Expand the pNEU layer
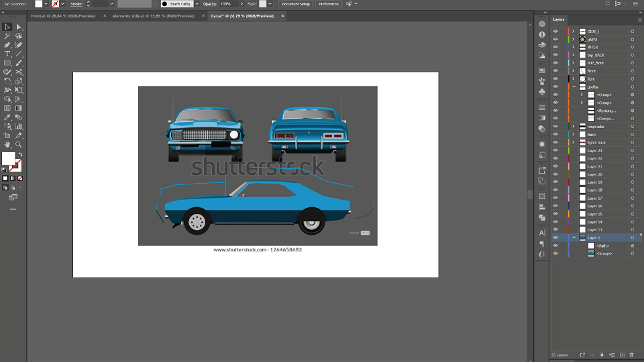The width and height of the screenshot is (644, 362). click(574, 40)
